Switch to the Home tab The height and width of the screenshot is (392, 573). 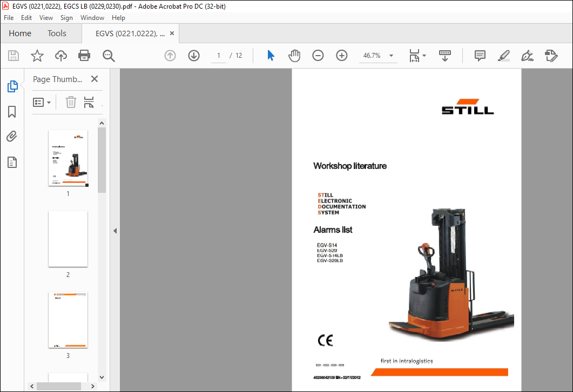tap(20, 33)
